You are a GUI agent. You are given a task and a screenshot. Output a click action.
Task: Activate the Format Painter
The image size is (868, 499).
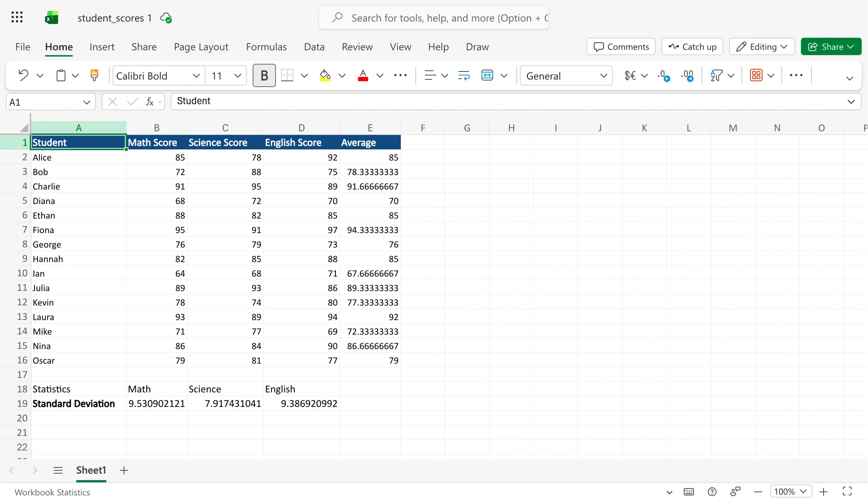click(94, 75)
